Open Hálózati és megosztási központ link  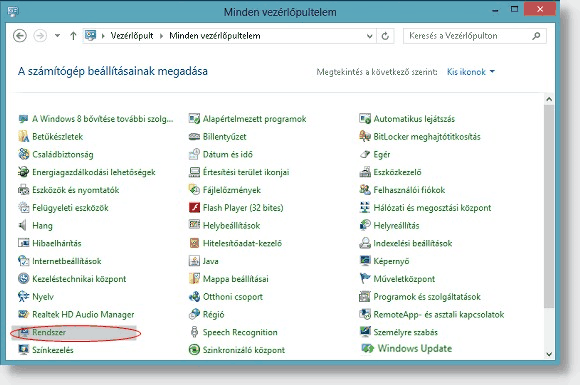coord(432,208)
